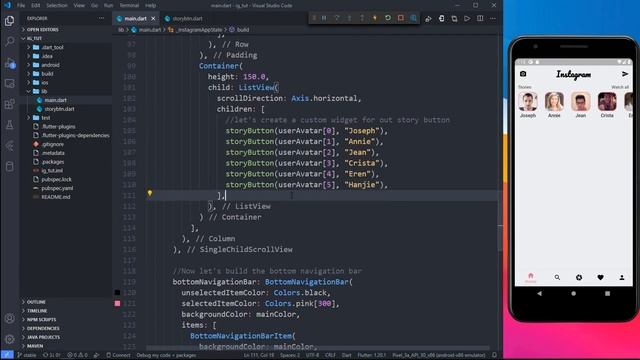Viewport: 640px width, 360px height.
Task: Click Connect button in status bar
Action: pos(118,355)
